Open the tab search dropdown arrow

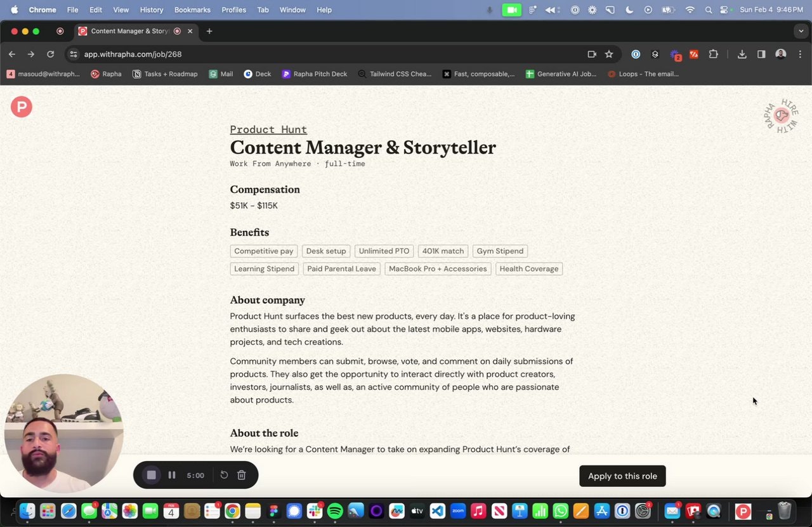click(x=801, y=31)
